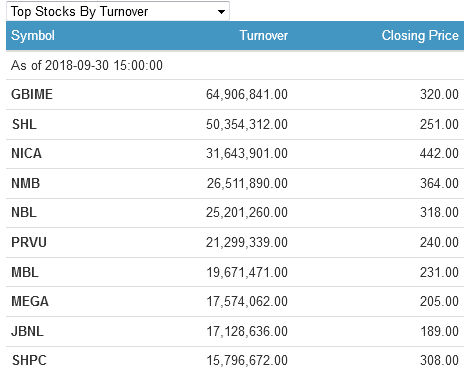Sort by the Symbol column header
This screenshot has width=468, height=375.
tap(33, 35)
